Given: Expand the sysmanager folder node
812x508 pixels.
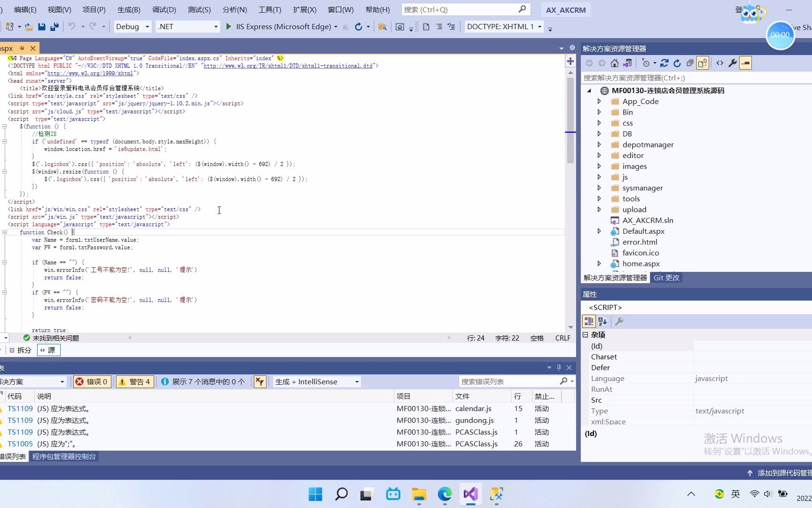Looking at the screenshot, I should [599, 188].
